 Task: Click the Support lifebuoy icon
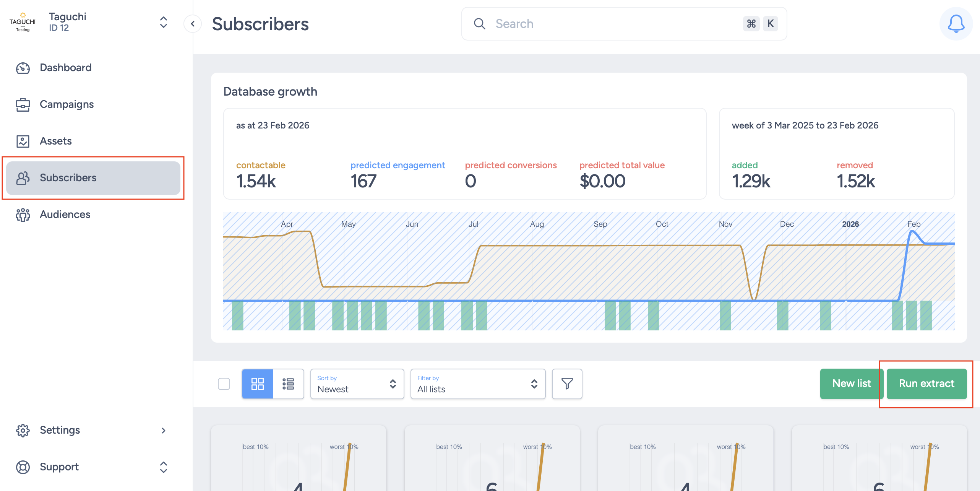coord(23,467)
